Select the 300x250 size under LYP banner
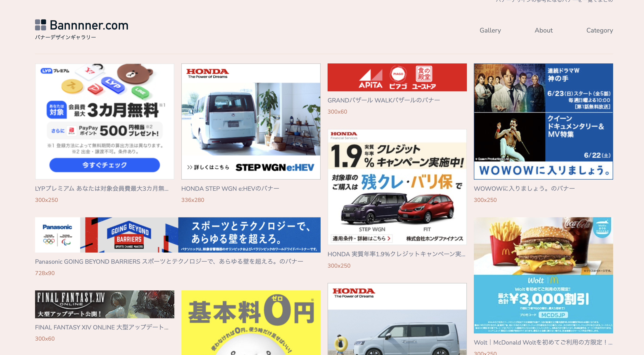This screenshot has width=644, height=355. point(46,200)
